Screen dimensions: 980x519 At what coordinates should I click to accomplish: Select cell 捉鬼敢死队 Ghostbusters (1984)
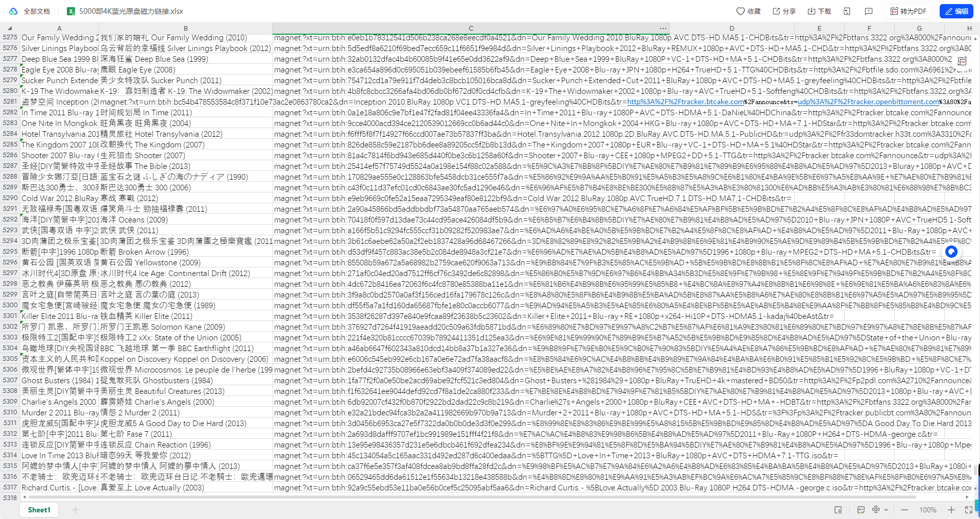[186, 380]
